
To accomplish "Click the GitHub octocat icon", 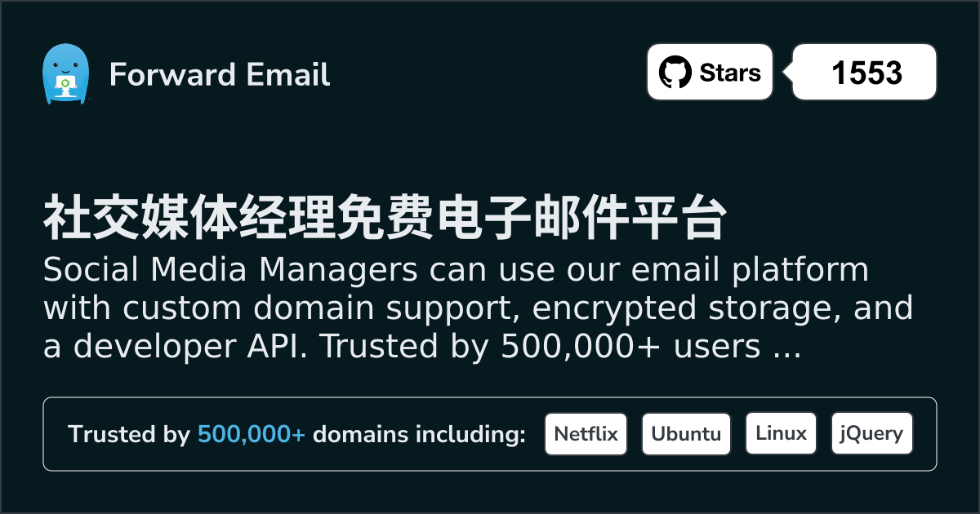I will [x=675, y=73].
